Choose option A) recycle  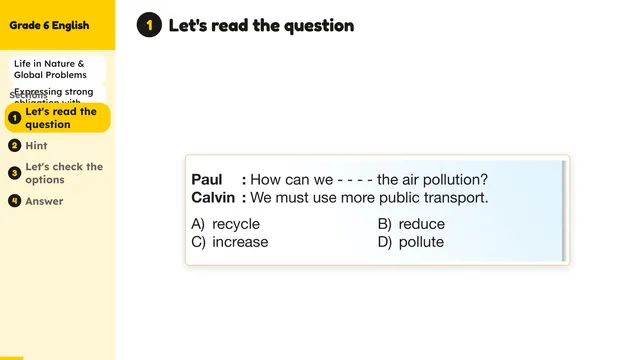(x=225, y=224)
